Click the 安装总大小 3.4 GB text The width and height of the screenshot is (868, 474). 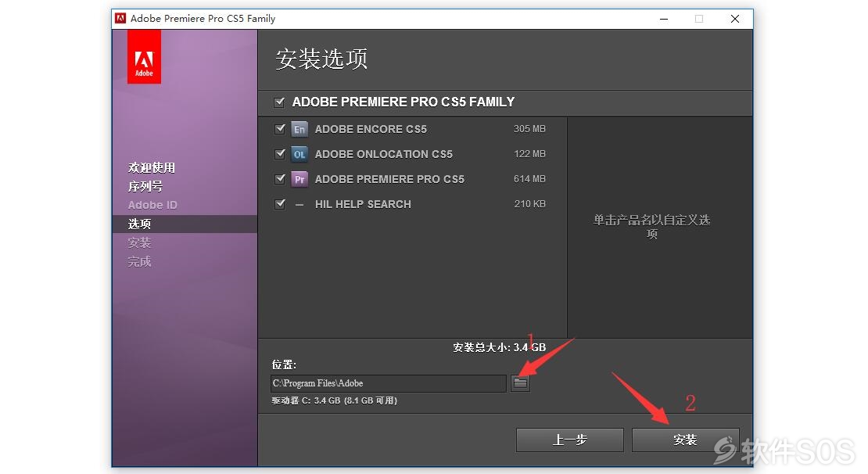500,347
